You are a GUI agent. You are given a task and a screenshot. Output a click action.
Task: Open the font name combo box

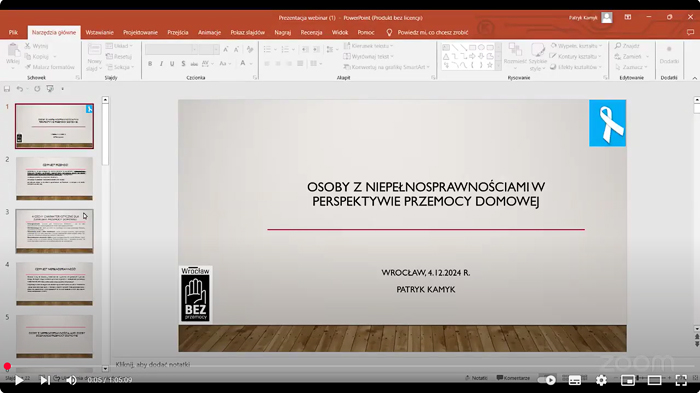pos(171,49)
